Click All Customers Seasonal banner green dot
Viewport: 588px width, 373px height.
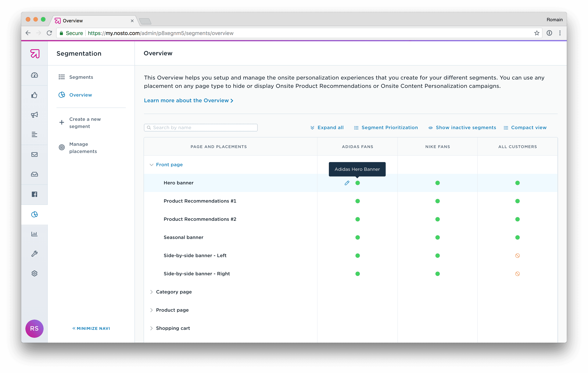point(517,237)
